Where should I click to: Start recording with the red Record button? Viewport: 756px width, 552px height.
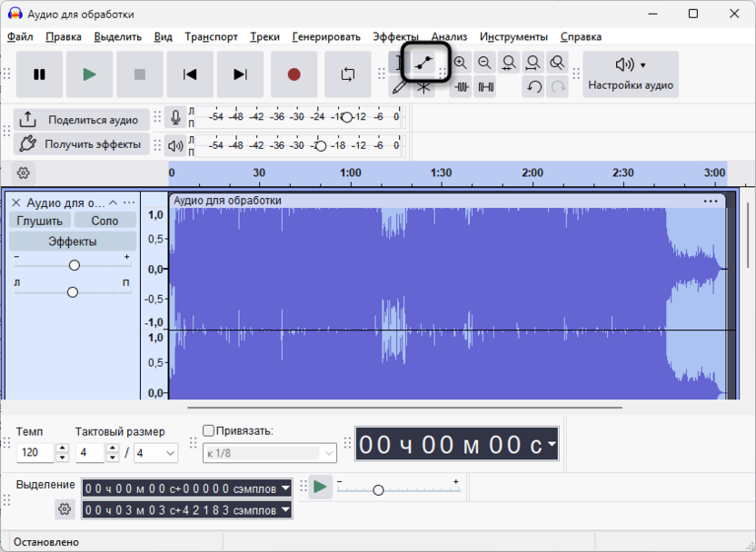tap(294, 74)
